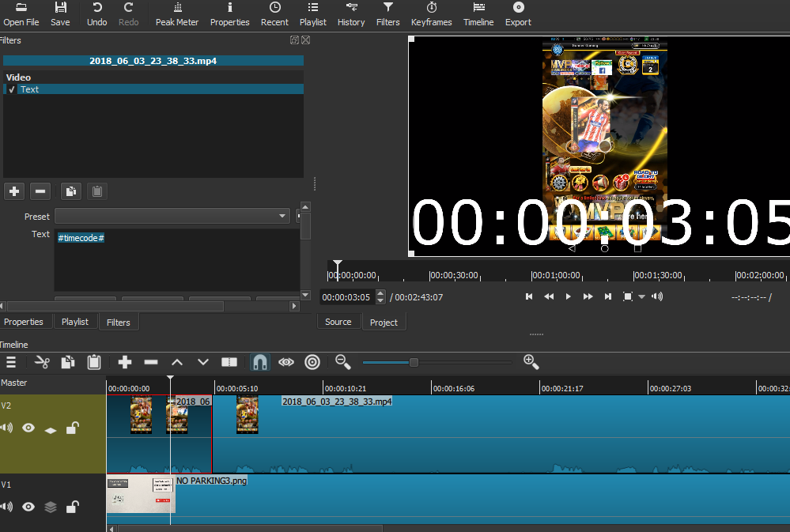Ripple delete with the timeline minus icon
Image resolution: width=790 pixels, height=532 pixels.
click(x=150, y=362)
